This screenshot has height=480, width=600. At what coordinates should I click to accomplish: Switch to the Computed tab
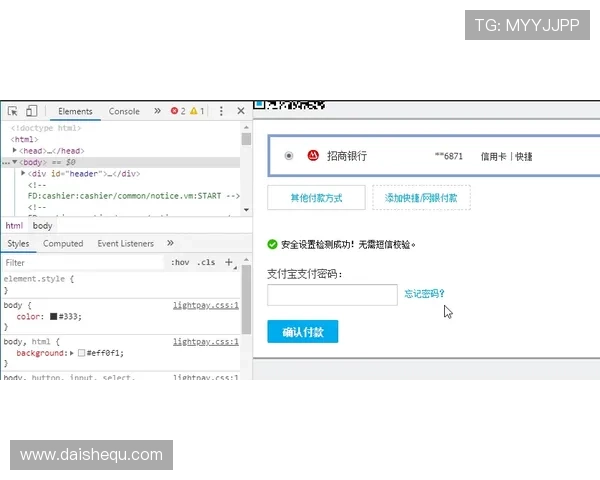pos(63,244)
